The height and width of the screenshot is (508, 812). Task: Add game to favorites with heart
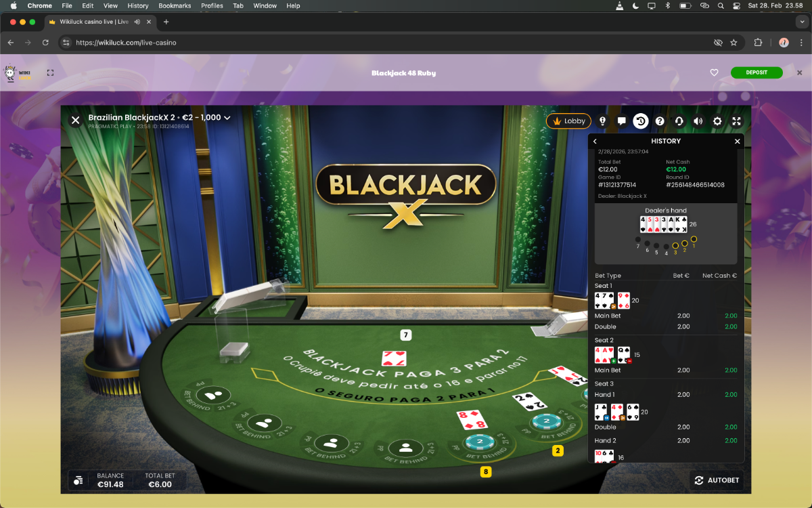pyautogui.click(x=714, y=72)
